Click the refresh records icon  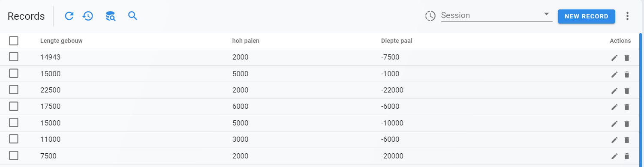coord(69,16)
